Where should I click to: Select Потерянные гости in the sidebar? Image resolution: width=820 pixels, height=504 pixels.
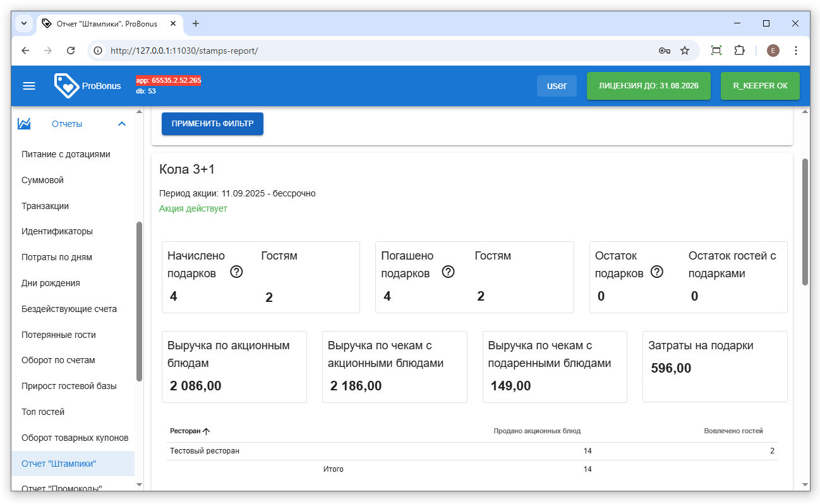[59, 335]
